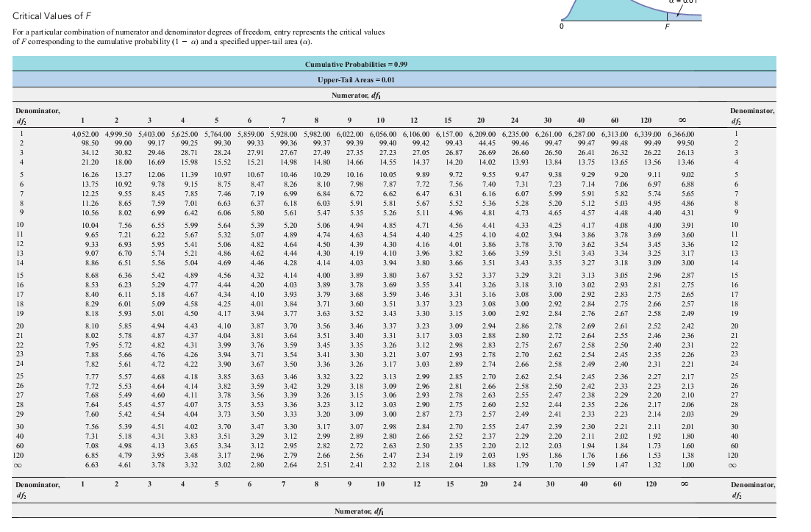Select the value 4,999.50
This screenshot has width=811, height=532.
point(118,134)
